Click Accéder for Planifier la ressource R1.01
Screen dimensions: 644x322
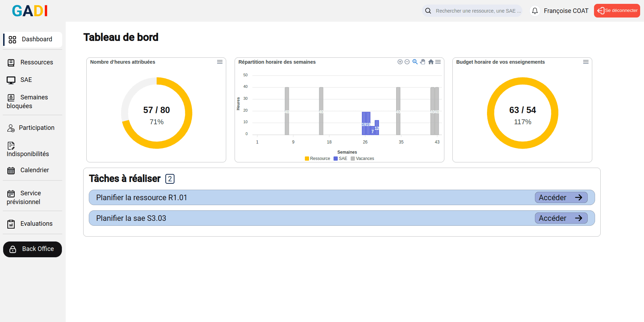pyautogui.click(x=561, y=197)
